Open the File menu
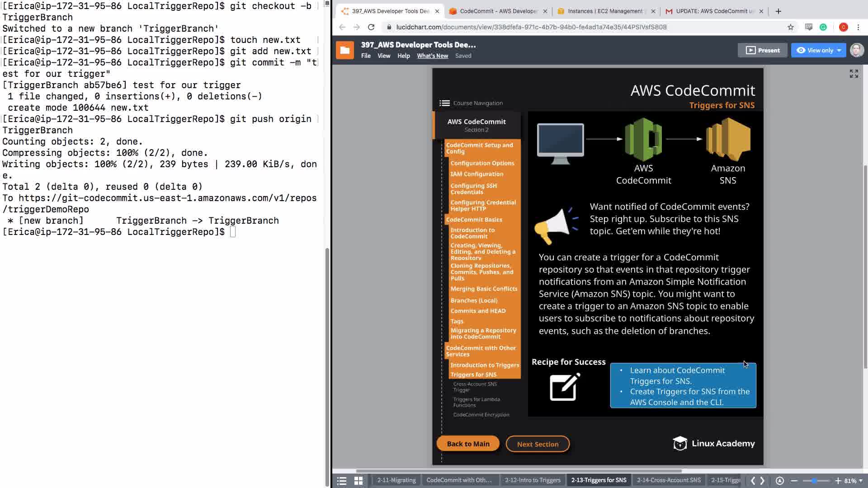The height and width of the screenshot is (488, 868). click(x=366, y=56)
